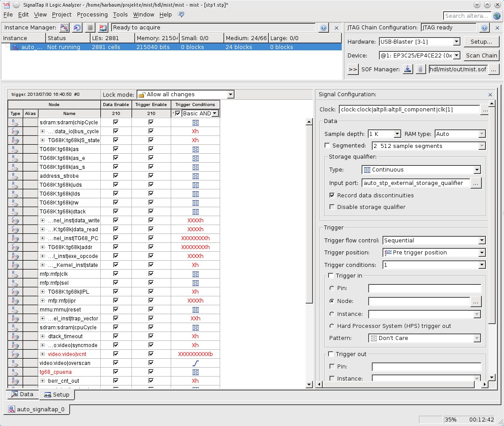
Task: Click the type icon of the tg68_cpuena row
Action: (15, 372)
